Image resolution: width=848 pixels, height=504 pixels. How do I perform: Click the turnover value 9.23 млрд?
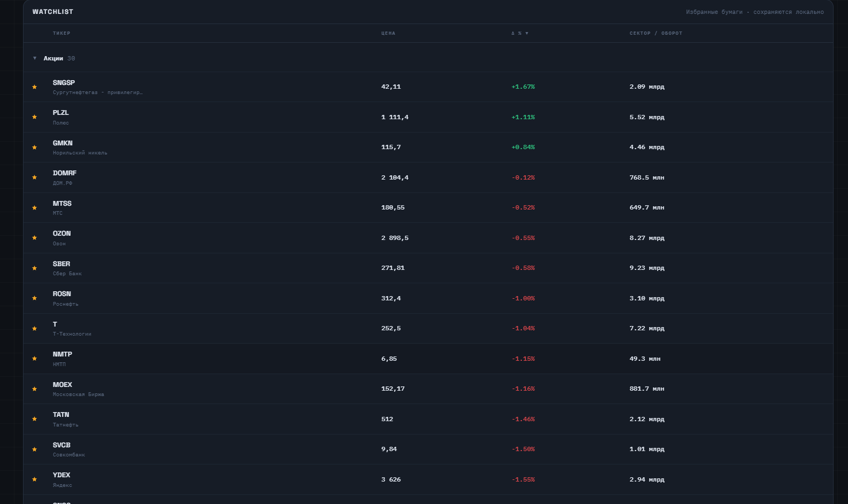[x=647, y=268]
